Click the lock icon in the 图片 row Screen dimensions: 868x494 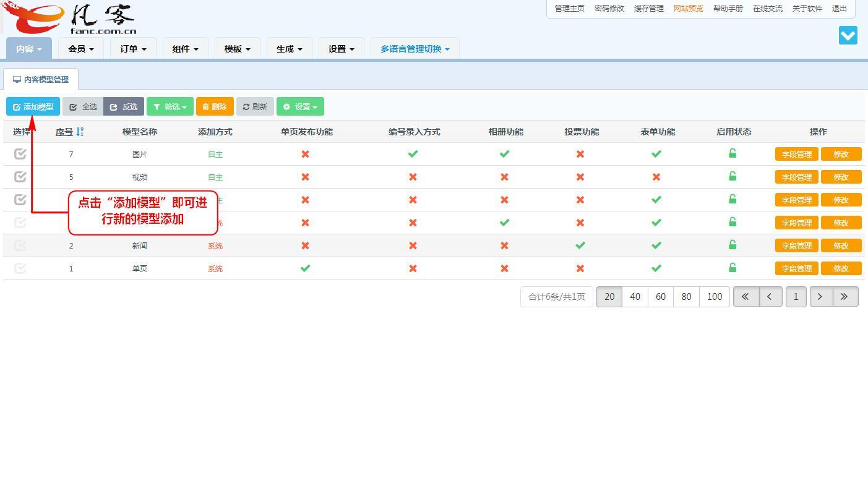coord(733,153)
